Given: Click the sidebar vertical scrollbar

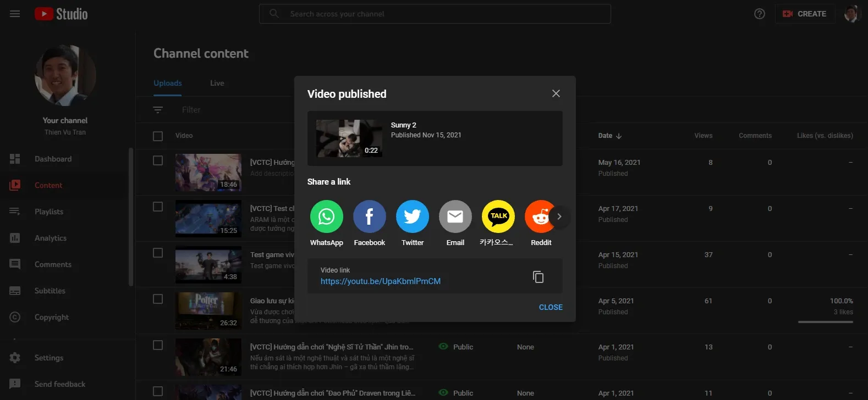Looking at the screenshot, I should (131, 217).
